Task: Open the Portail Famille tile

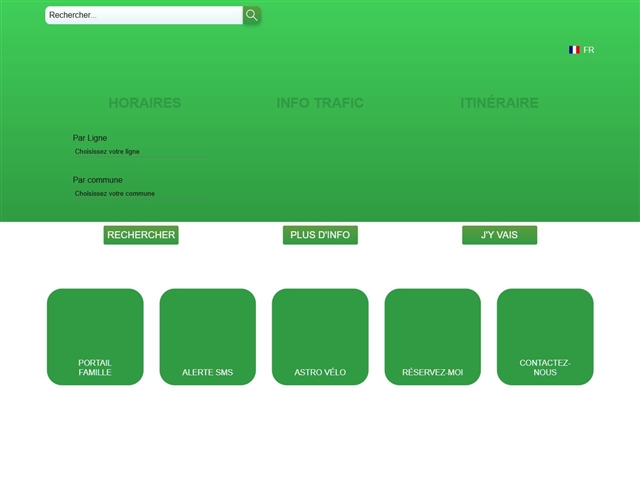Action: [x=95, y=336]
